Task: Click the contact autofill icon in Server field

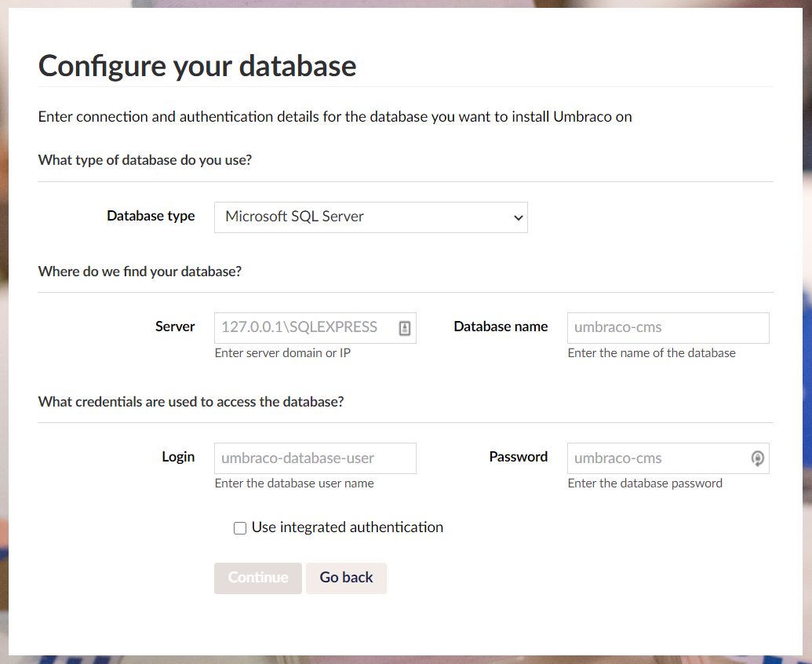Action: point(405,328)
